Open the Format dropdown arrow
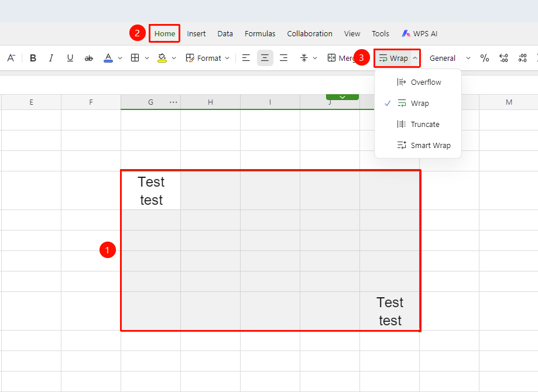Viewport: 538px width, 392px height. 227,59
